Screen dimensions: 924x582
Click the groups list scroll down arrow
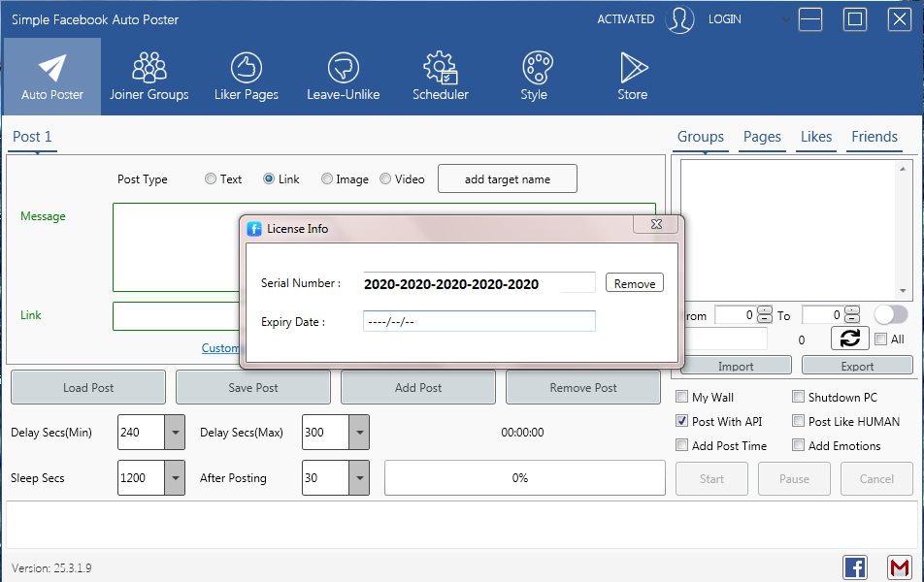point(903,291)
